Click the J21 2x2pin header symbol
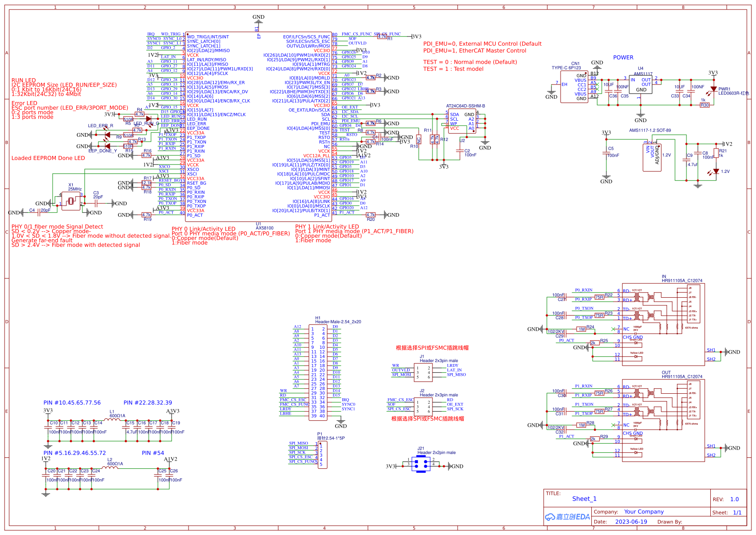The width and height of the screenshot is (756, 535). [x=421, y=464]
